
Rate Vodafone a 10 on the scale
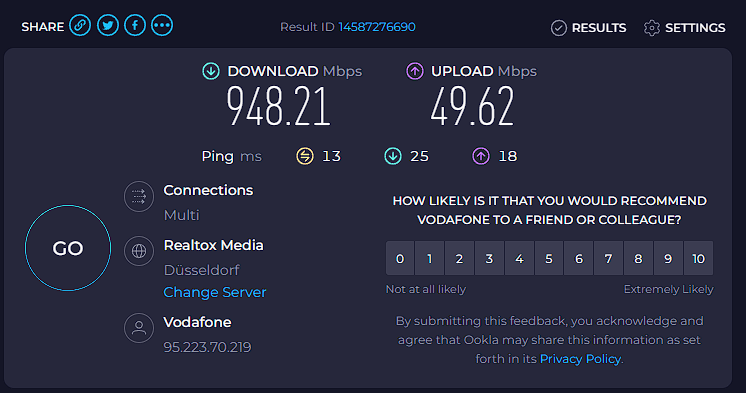point(698,258)
